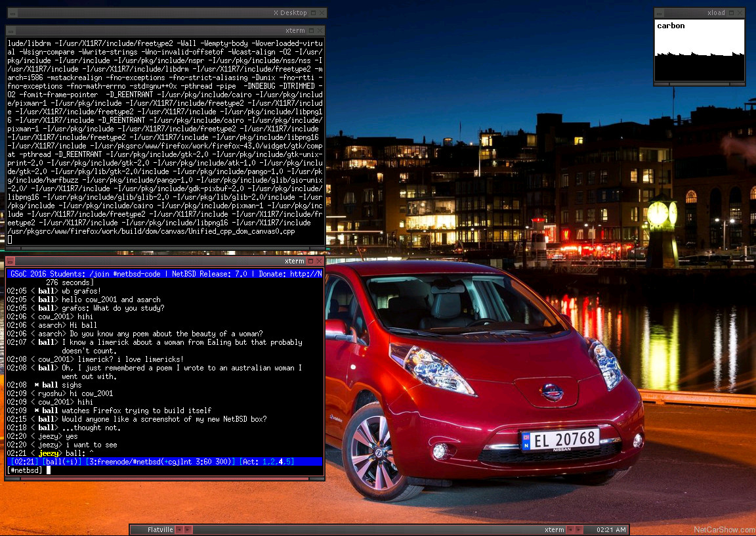Iconify the upper xterm compile window
756x536 pixels.
(10, 31)
